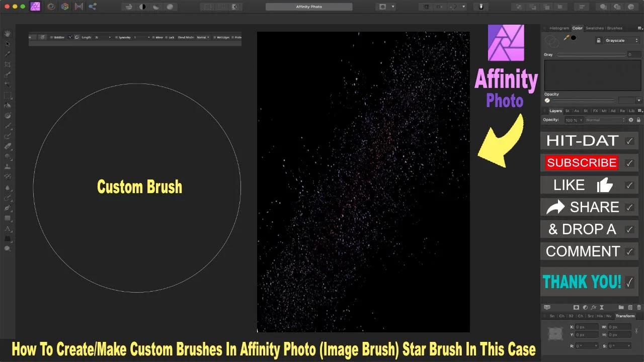The image size is (644, 362).
Task: Open layer settings via the gear icon
Action: (x=631, y=120)
